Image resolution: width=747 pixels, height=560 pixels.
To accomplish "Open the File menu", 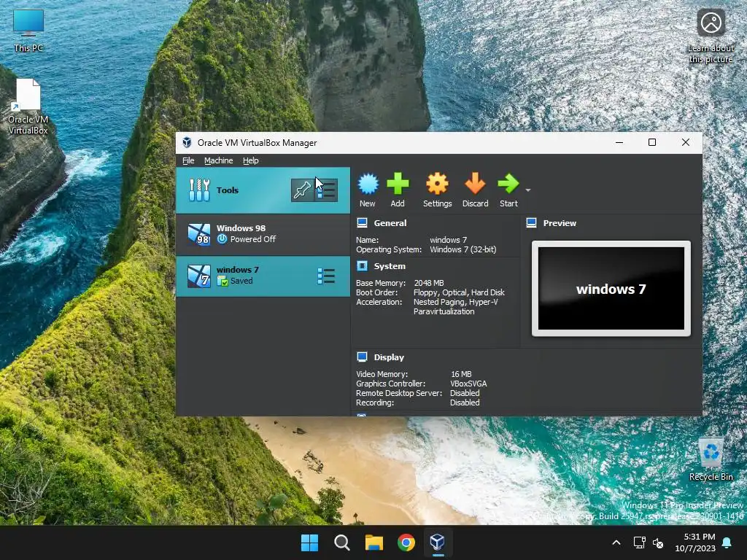I will point(188,160).
